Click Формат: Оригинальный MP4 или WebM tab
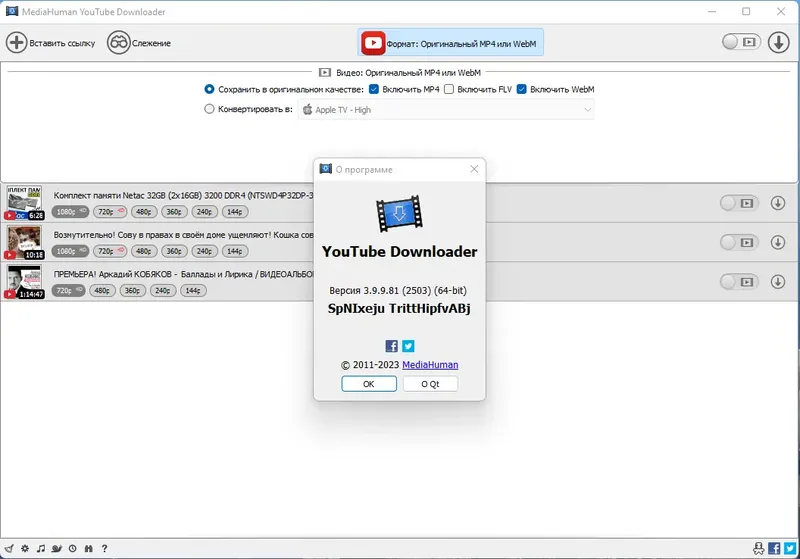 pyautogui.click(x=451, y=43)
